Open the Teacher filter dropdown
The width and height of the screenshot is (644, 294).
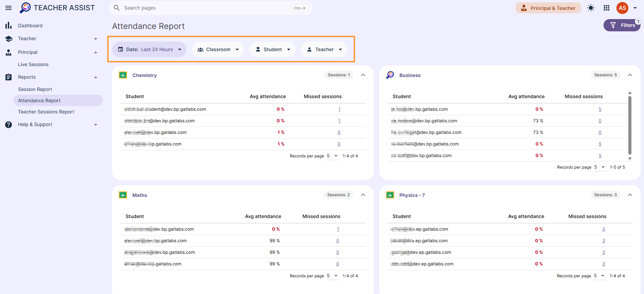324,49
